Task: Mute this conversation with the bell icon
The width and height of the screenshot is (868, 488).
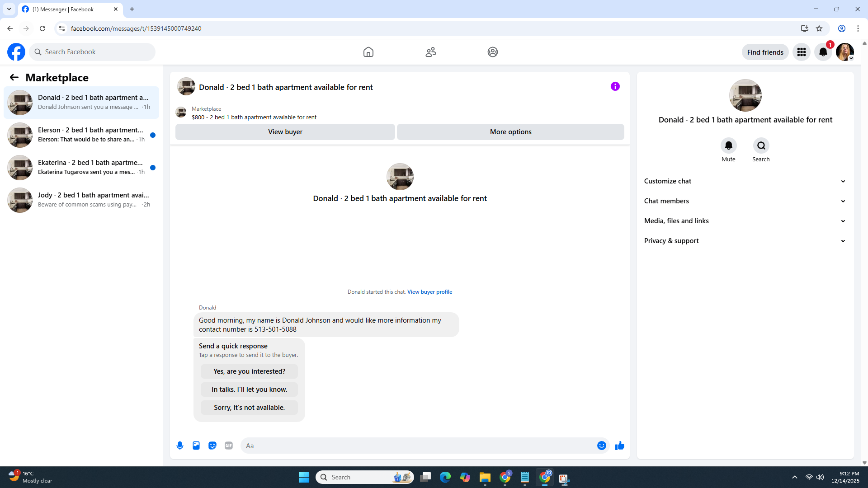Action: click(728, 145)
